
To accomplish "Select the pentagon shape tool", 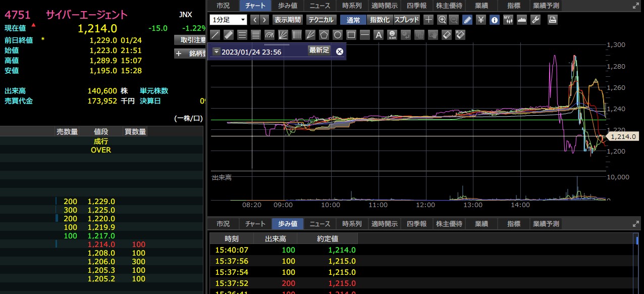I will [324, 35].
